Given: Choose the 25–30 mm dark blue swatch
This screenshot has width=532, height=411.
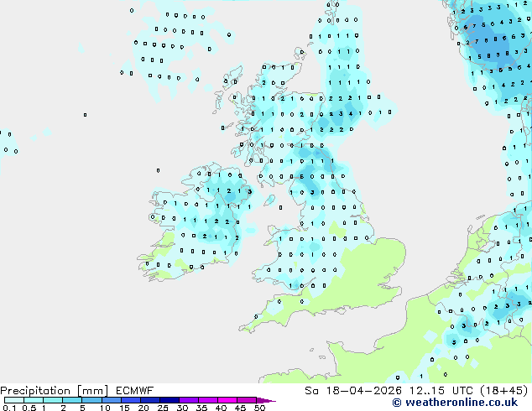Looking at the screenshot, I should click(x=169, y=400).
